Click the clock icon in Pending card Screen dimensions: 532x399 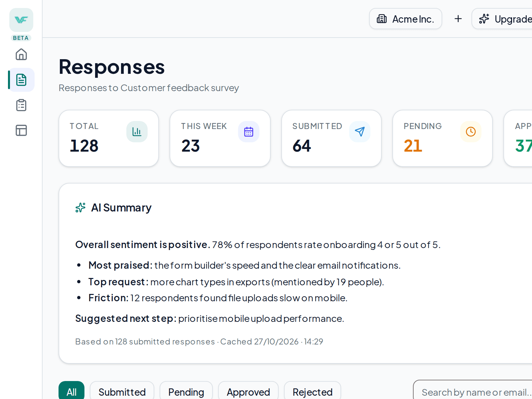click(x=471, y=132)
